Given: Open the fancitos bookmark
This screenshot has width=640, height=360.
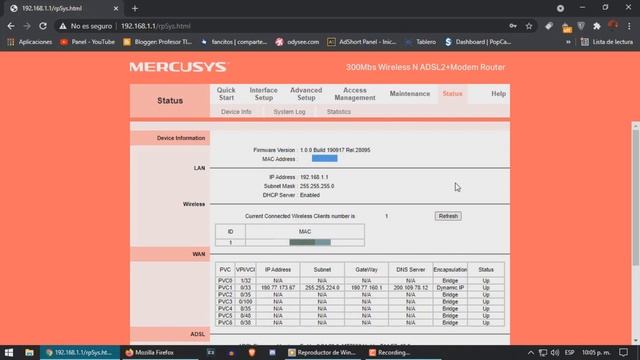Looking at the screenshot, I should (234, 42).
